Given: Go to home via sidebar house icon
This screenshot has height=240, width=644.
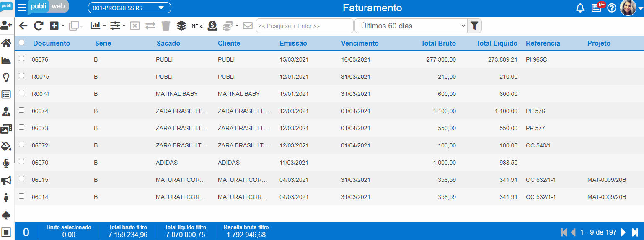Looking at the screenshot, I should coord(6,43).
